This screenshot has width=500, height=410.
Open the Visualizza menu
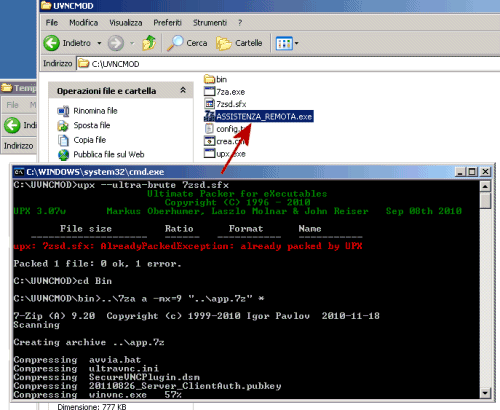pos(126,23)
